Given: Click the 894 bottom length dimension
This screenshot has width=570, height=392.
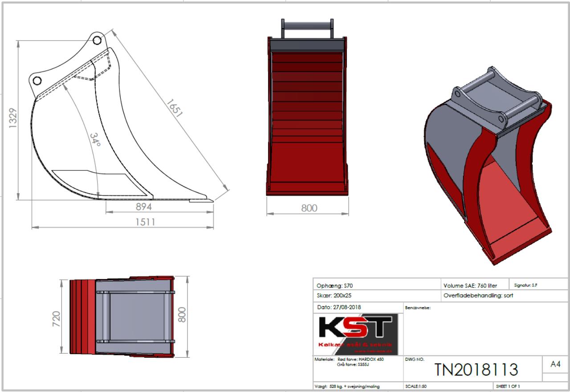Looking at the screenshot, I should 143,207.
